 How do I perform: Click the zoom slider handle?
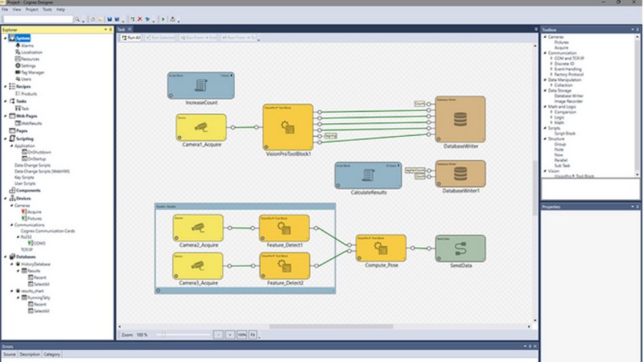163,335
